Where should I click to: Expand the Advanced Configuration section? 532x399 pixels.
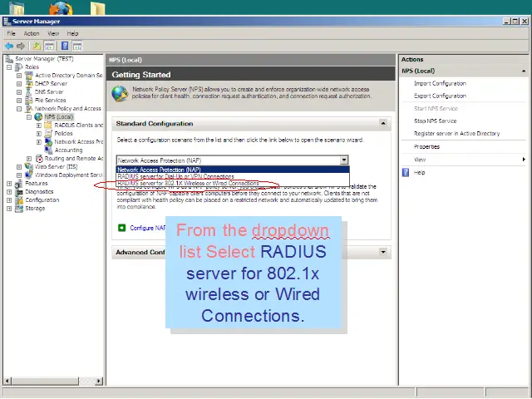[383, 252]
